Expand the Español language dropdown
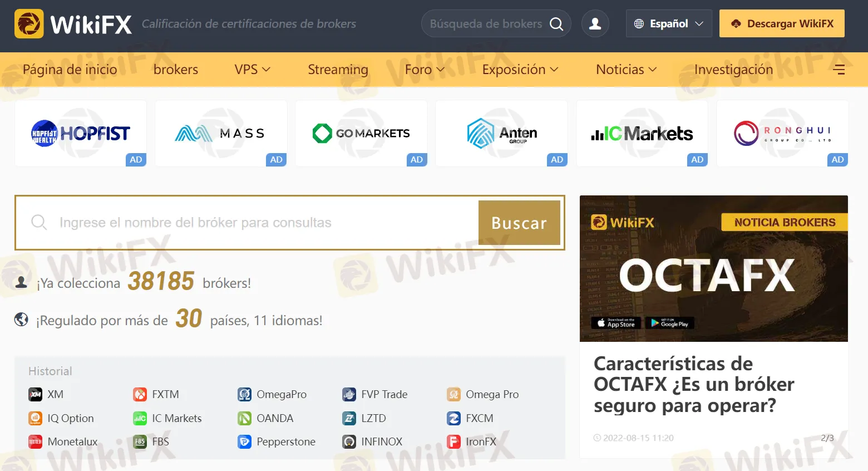Screen dimensions: 868x471 669,23
